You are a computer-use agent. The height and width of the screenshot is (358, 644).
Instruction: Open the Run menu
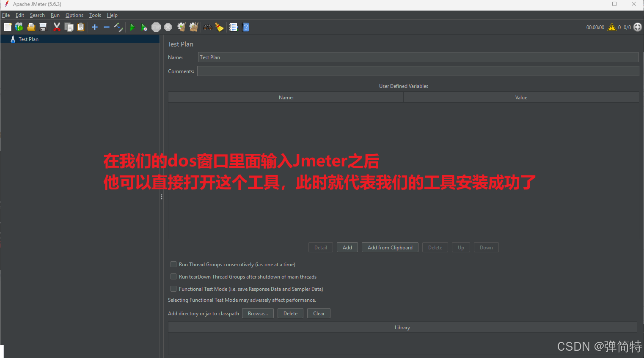point(55,15)
